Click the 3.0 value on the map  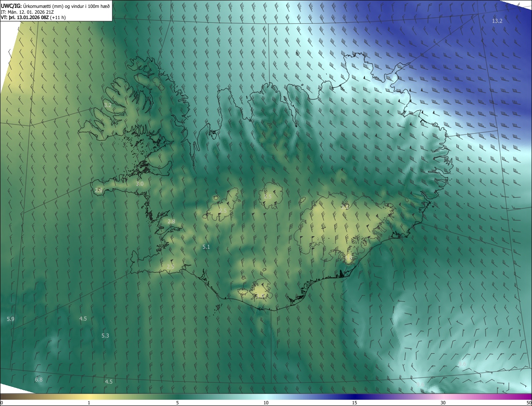pos(140,183)
